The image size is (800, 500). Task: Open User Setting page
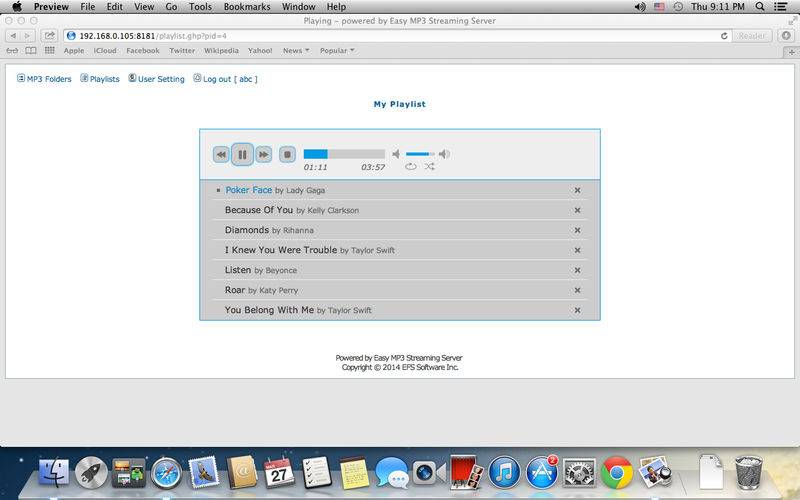tap(156, 79)
